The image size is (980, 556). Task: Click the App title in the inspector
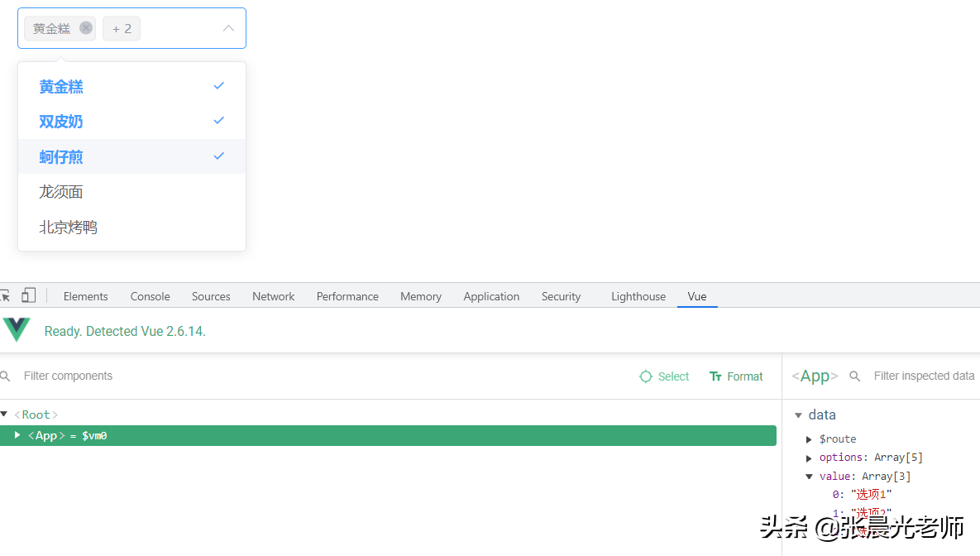click(815, 376)
